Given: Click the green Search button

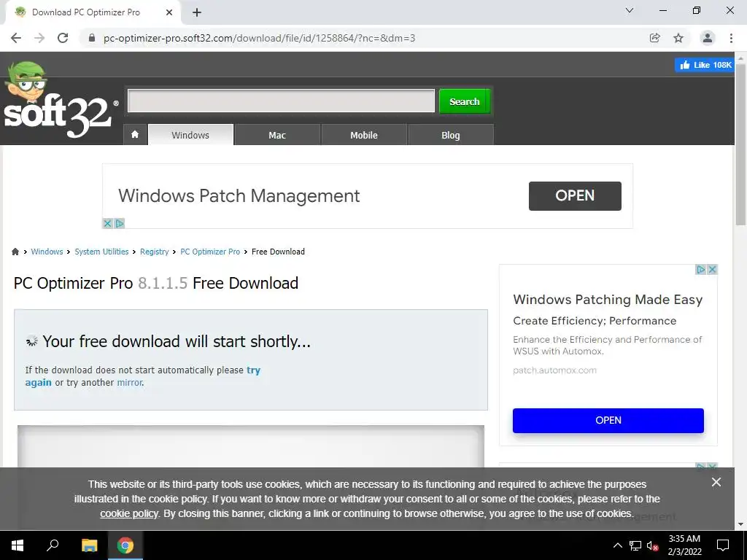Looking at the screenshot, I should click(465, 101).
